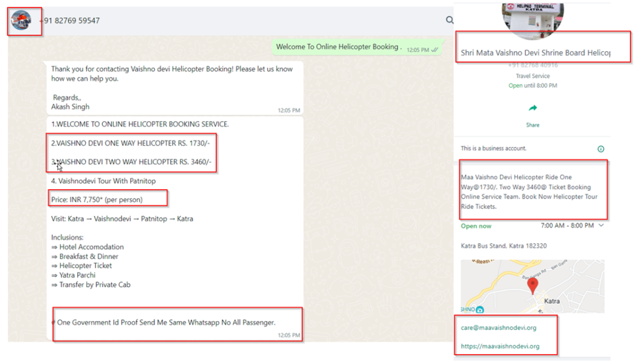This screenshot has height=364, width=638.
Task: Select the 'Hotel Accomodation' inclusion line
Action: (87, 247)
